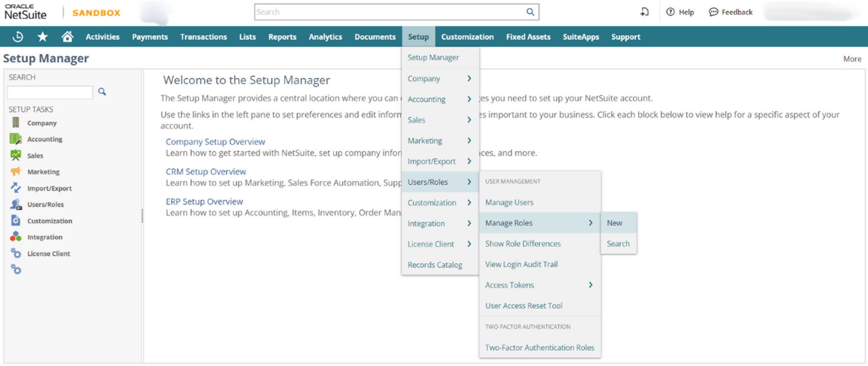
Task: Click the Marketing megaphone icon in sidebar
Action: (x=16, y=171)
